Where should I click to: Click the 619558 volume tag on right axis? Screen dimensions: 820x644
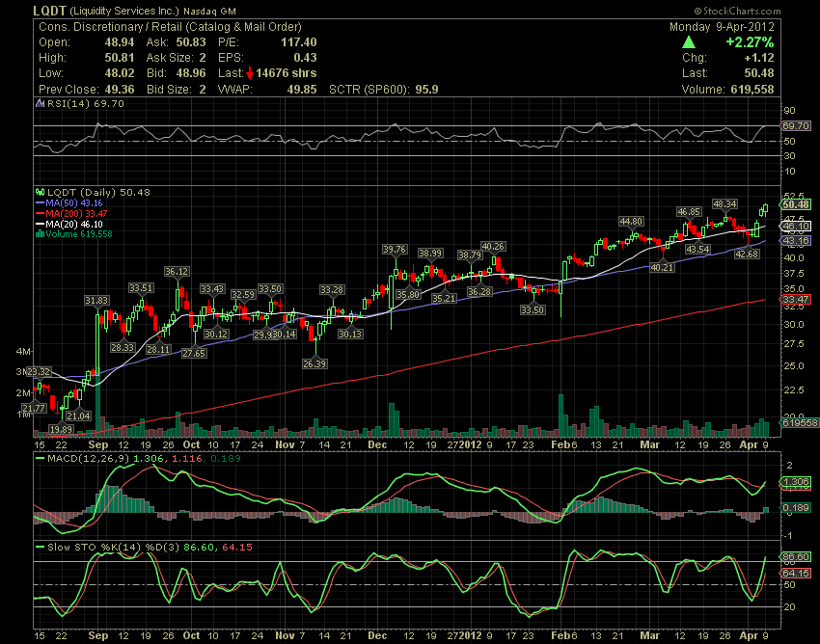(x=799, y=422)
